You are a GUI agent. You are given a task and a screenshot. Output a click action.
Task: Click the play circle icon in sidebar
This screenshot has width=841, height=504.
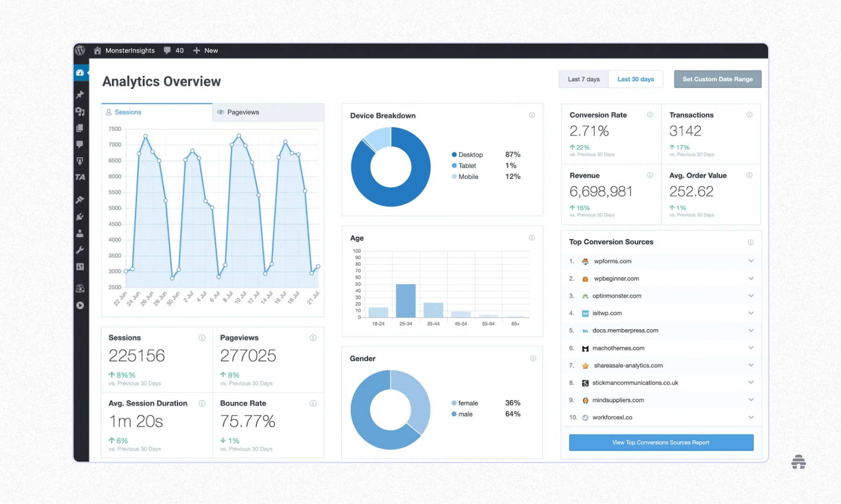(80, 305)
